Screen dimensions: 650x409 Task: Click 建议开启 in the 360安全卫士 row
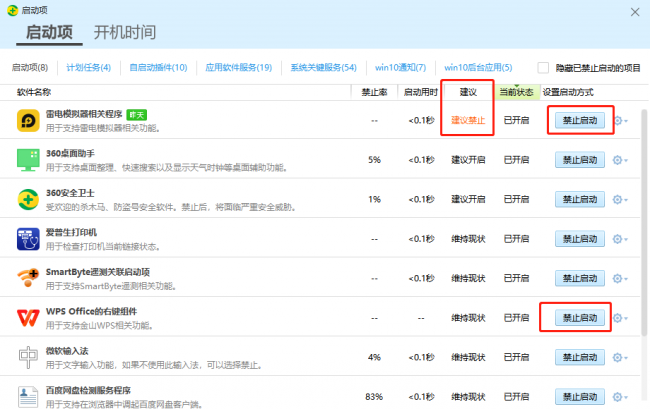(468, 199)
